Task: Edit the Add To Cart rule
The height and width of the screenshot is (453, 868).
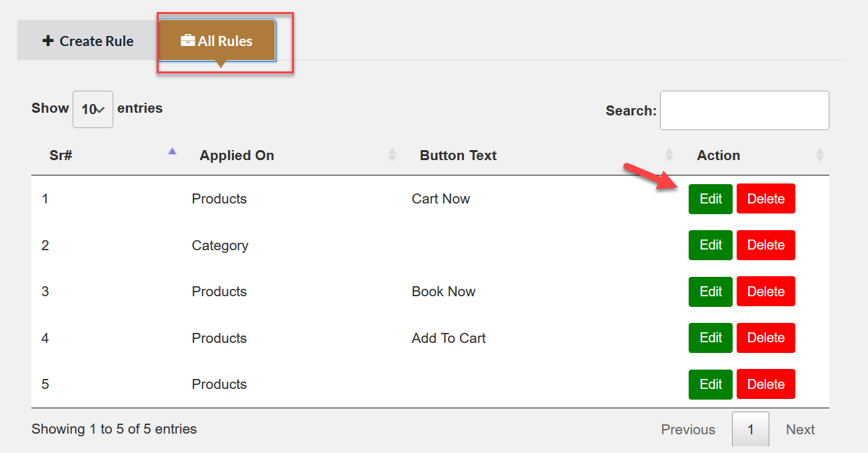Action: click(711, 338)
